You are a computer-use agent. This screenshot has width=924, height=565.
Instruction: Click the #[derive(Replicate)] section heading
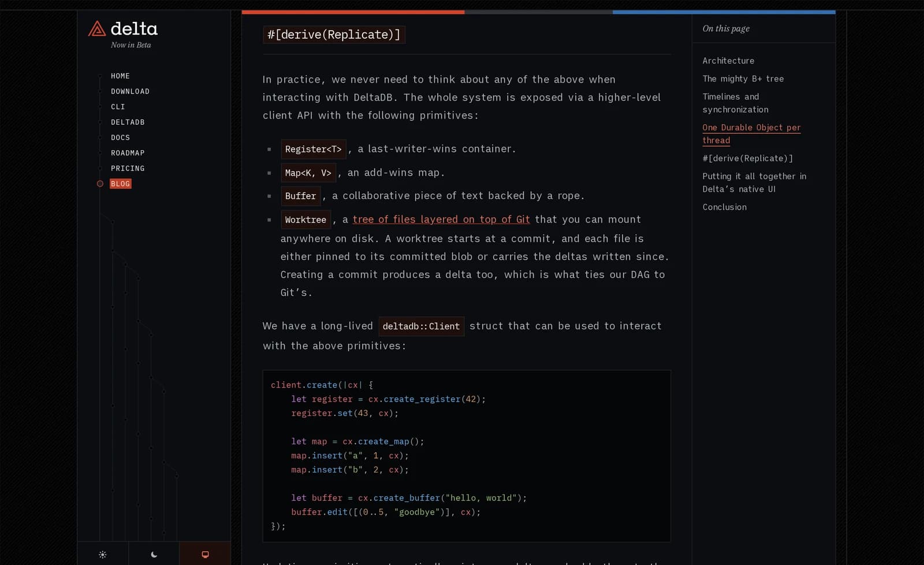[334, 35]
